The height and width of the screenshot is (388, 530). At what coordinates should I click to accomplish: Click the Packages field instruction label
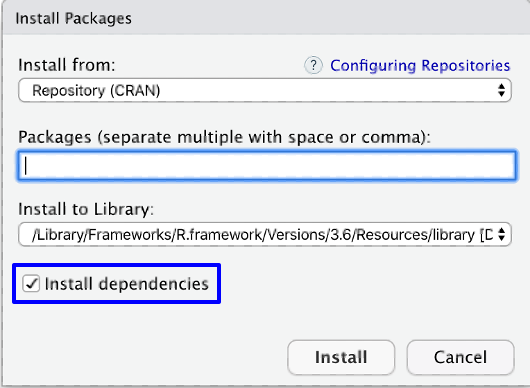[224, 137]
